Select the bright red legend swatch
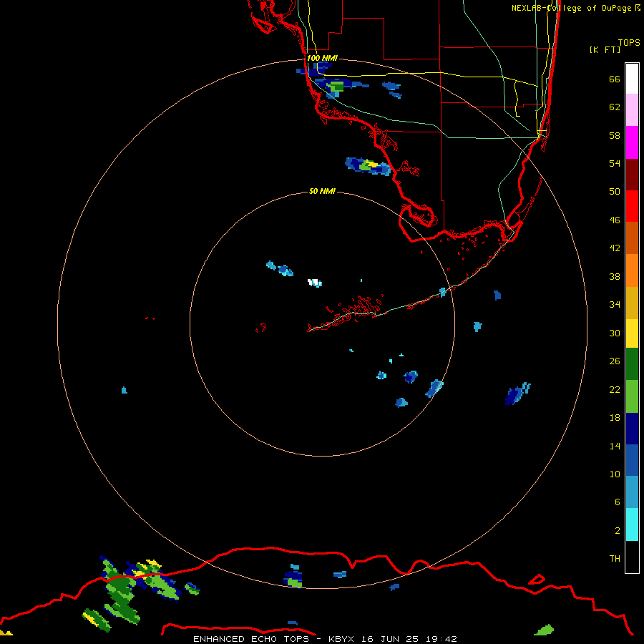The height and width of the screenshot is (644, 644). click(632, 206)
